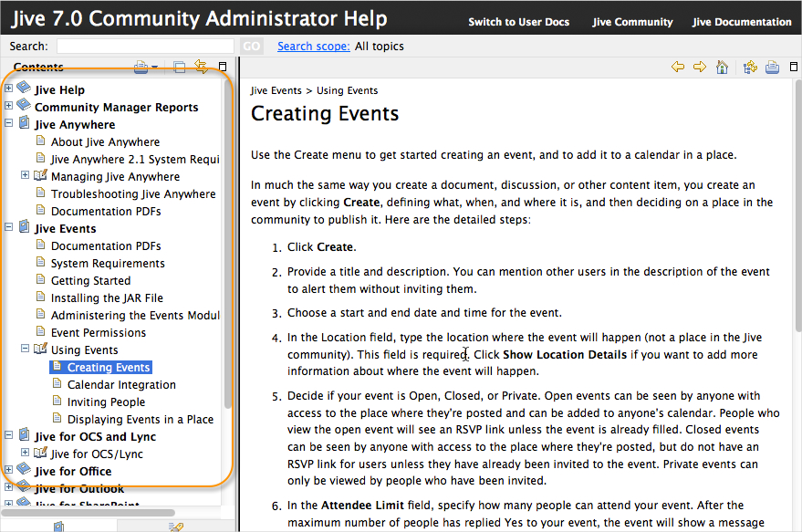Open the Jive Community link
This screenshot has height=532, width=802.
(632, 22)
